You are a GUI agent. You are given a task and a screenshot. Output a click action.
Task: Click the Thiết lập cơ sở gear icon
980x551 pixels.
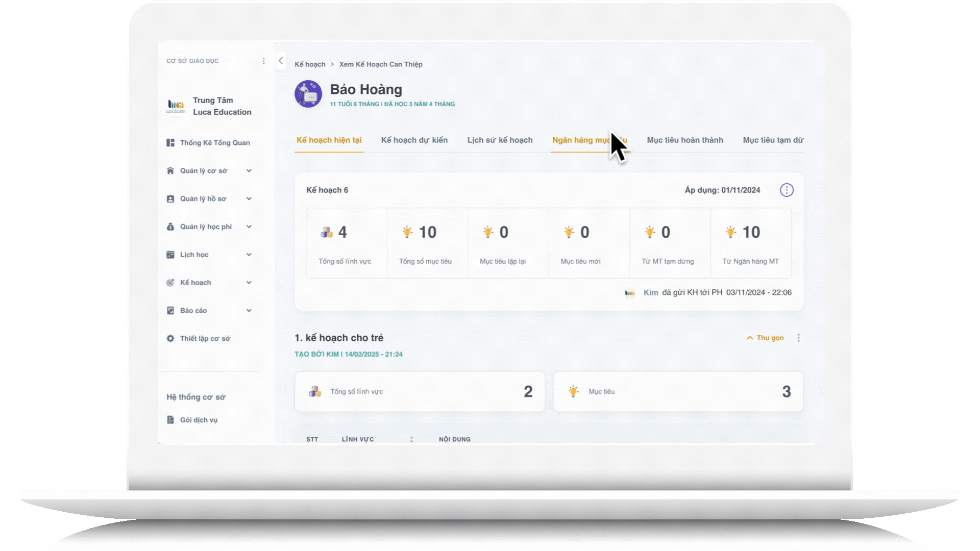(170, 338)
